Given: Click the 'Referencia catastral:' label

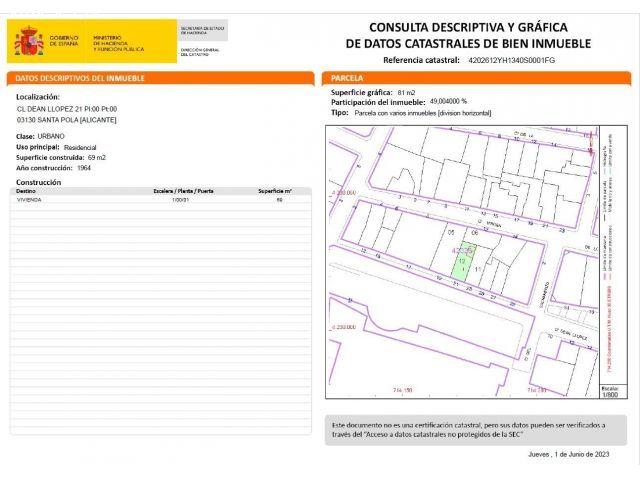Looking at the screenshot, I should pyautogui.click(x=421, y=60).
